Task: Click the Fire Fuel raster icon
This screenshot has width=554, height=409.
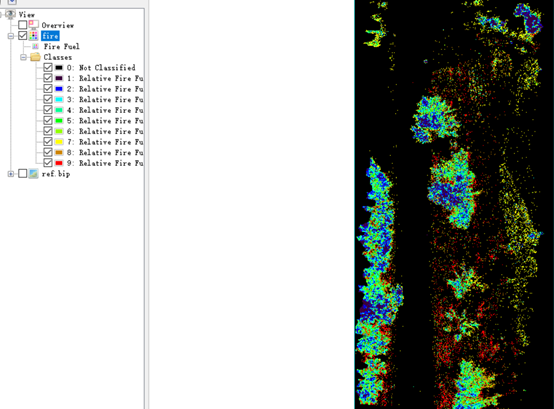Action: (x=35, y=46)
